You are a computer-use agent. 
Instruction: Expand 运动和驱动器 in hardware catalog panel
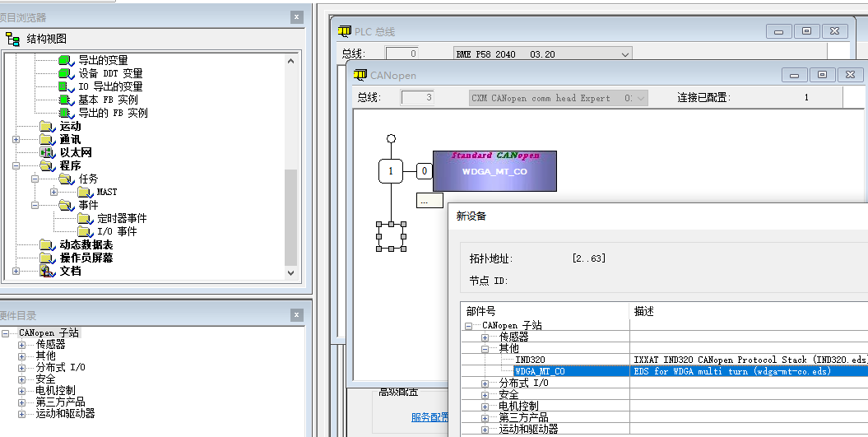coord(22,414)
